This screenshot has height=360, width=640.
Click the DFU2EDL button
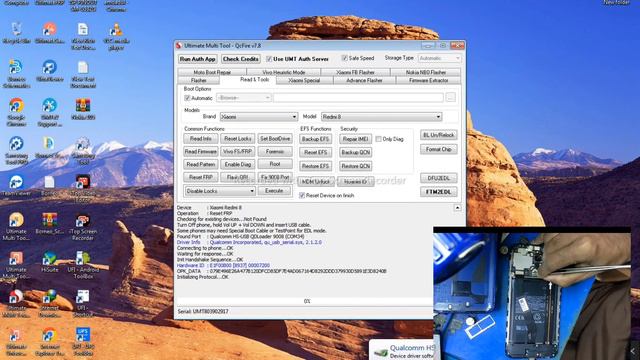coord(439,178)
